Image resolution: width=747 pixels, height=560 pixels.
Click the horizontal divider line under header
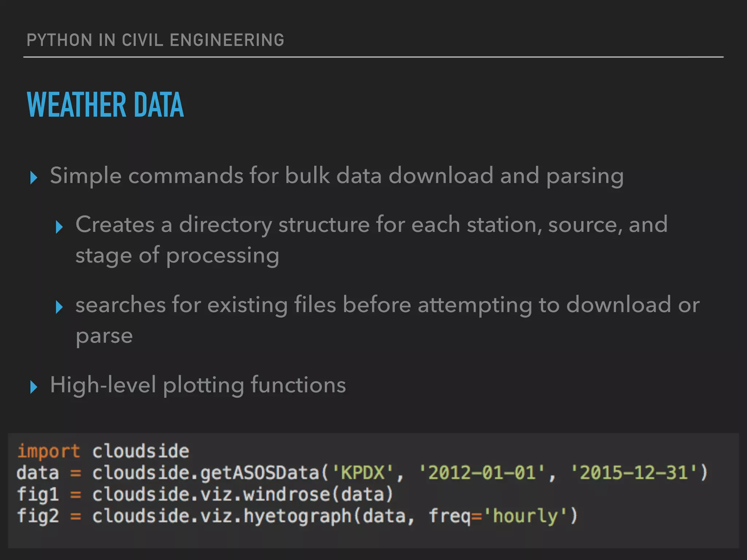pyautogui.click(x=373, y=57)
